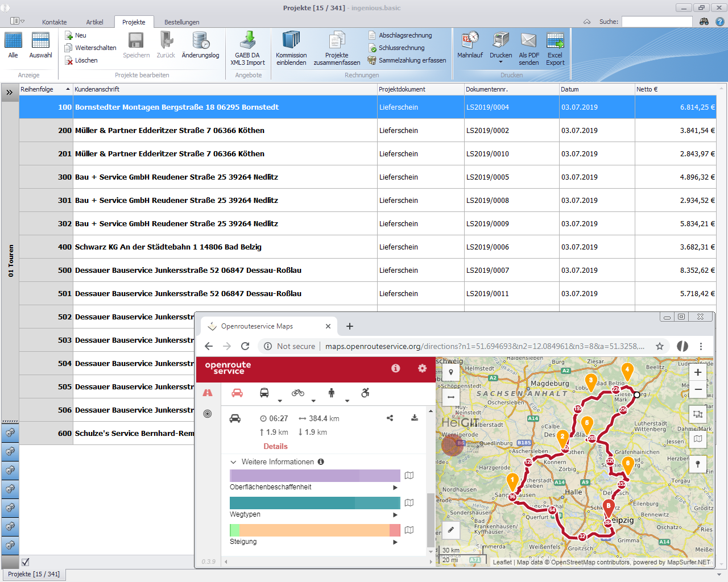Expand the Wegtypen details arrow
The width and height of the screenshot is (728, 582).
point(395,515)
